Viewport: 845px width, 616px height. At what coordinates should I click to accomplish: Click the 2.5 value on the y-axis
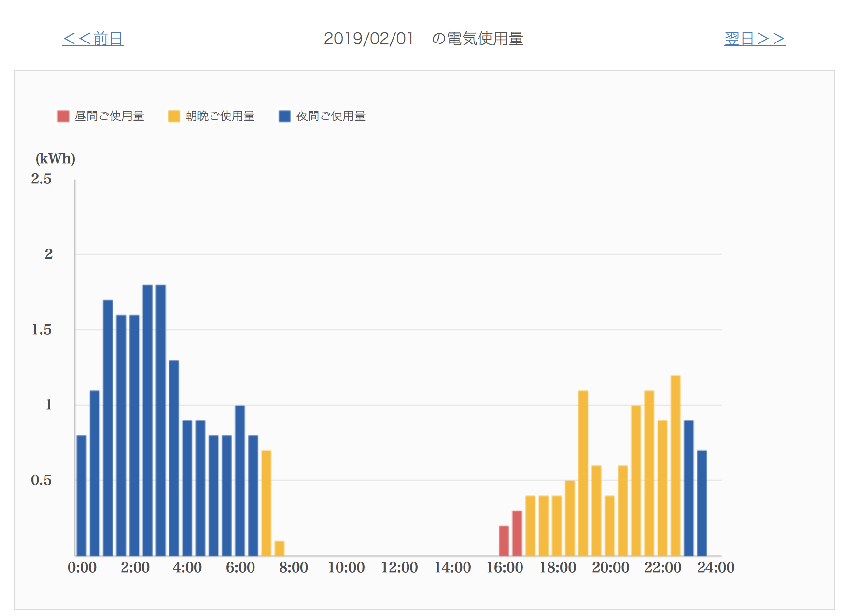(x=42, y=179)
